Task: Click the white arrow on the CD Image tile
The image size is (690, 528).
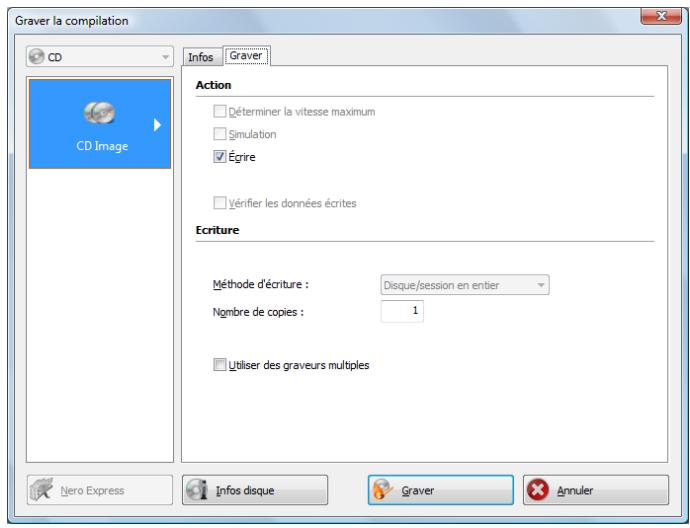Action: 157,125
